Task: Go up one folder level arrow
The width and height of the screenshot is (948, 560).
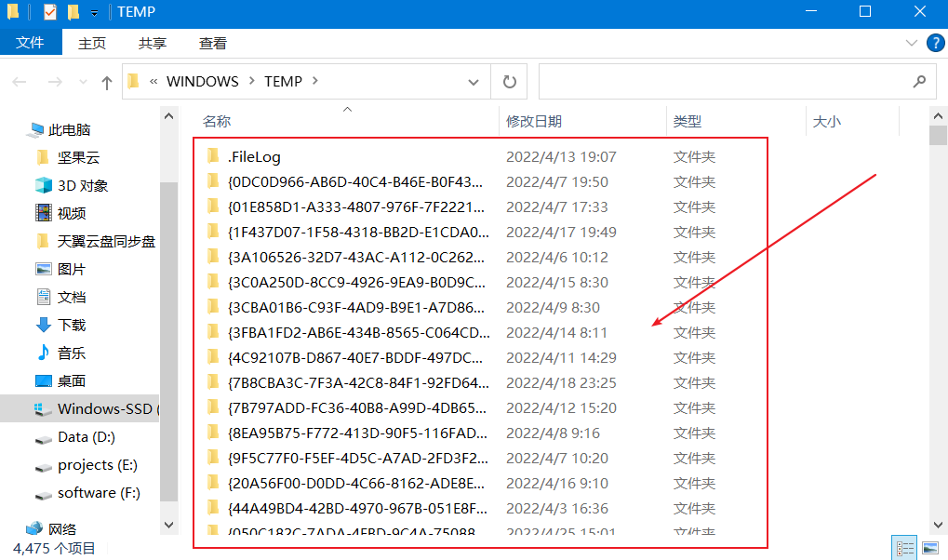Action: click(107, 82)
